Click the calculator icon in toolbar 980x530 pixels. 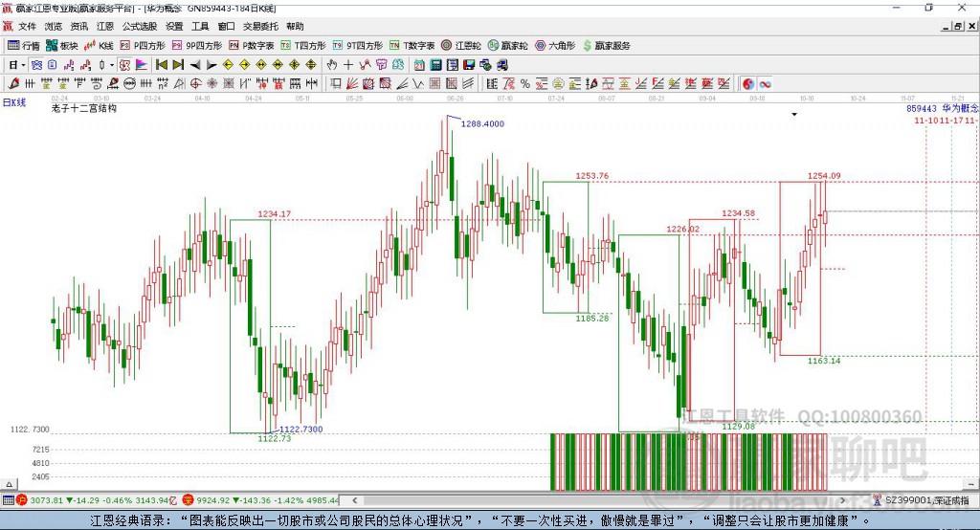[x=435, y=64]
